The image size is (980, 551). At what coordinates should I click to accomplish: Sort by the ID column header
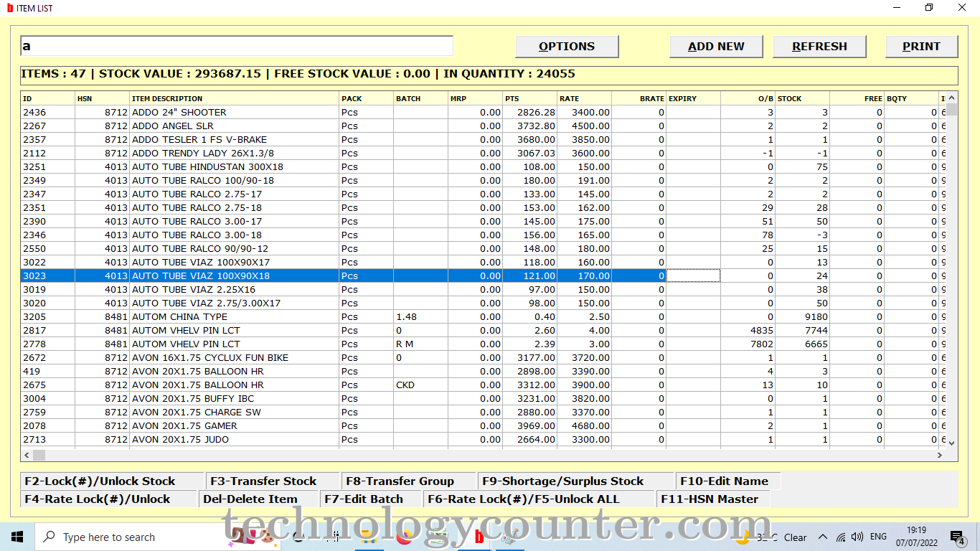(47, 98)
